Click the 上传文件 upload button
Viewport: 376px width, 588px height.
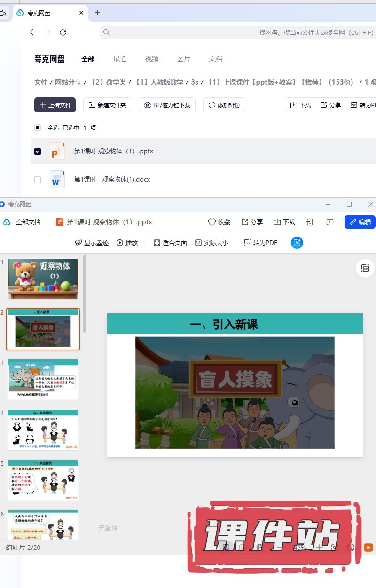55,105
